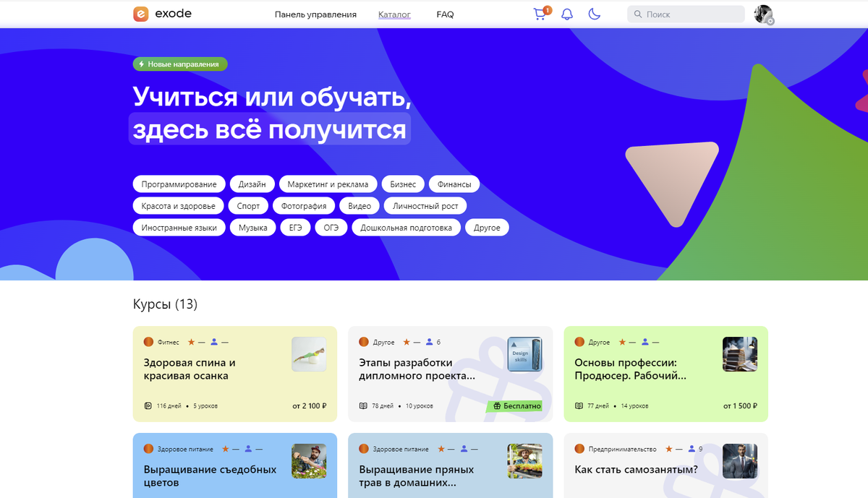The height and width of the screenshot is (498, 868).
Task: Click lessons icon next to 77 дней
Action: [579, 406]
